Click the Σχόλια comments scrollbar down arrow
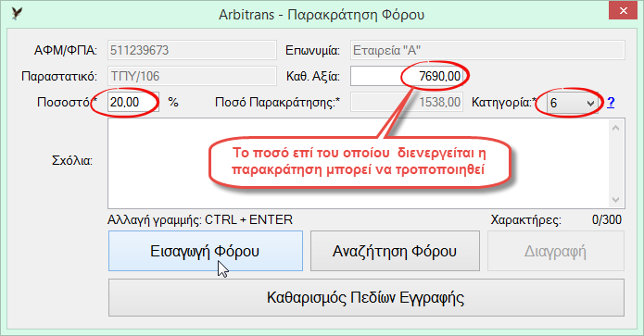 point(615,199)
